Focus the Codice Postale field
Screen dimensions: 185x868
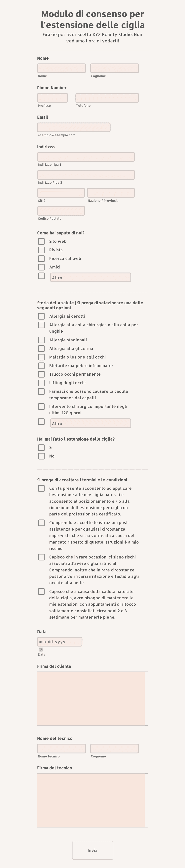[x=61, y=211]
